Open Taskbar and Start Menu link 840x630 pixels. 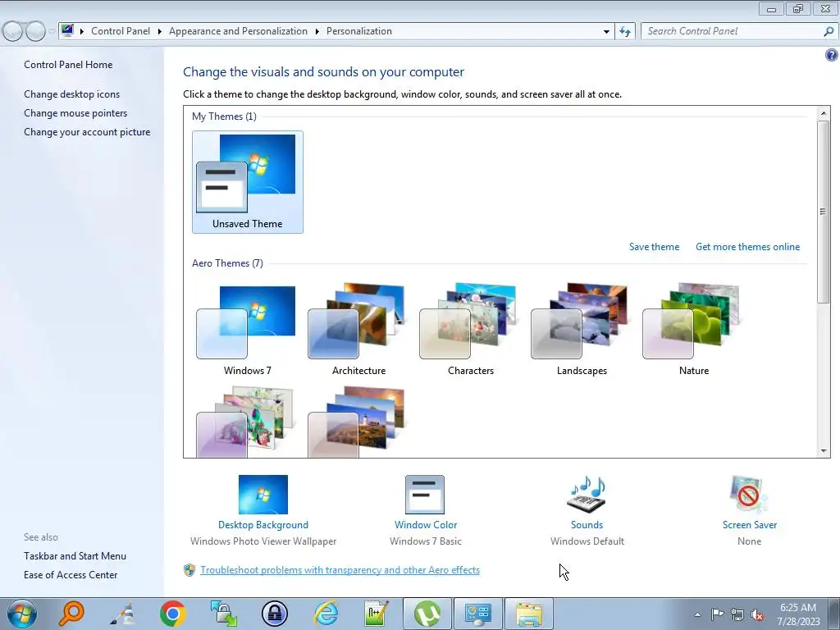tap(75, 556)
